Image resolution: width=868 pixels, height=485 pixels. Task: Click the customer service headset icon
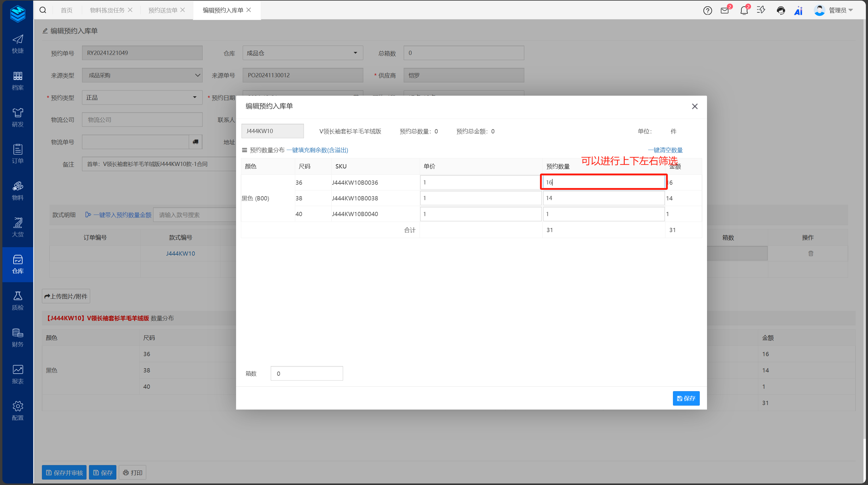click(x=781, y=11)
